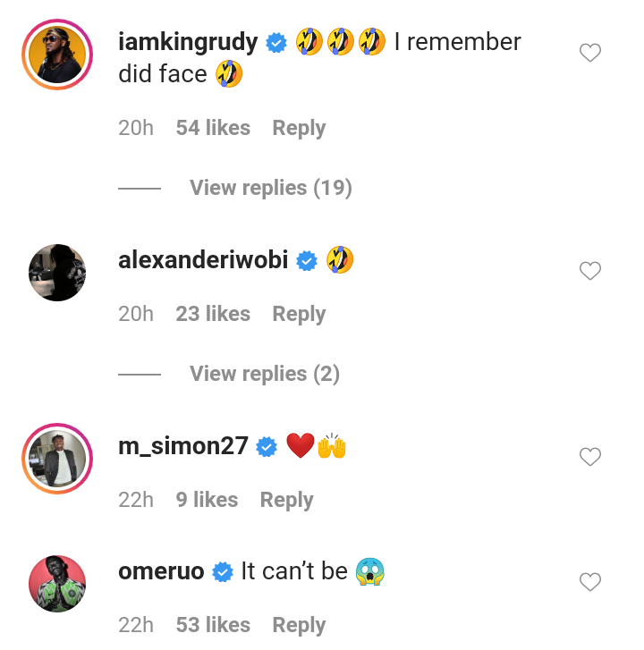Open the omeruo username link

161,571
